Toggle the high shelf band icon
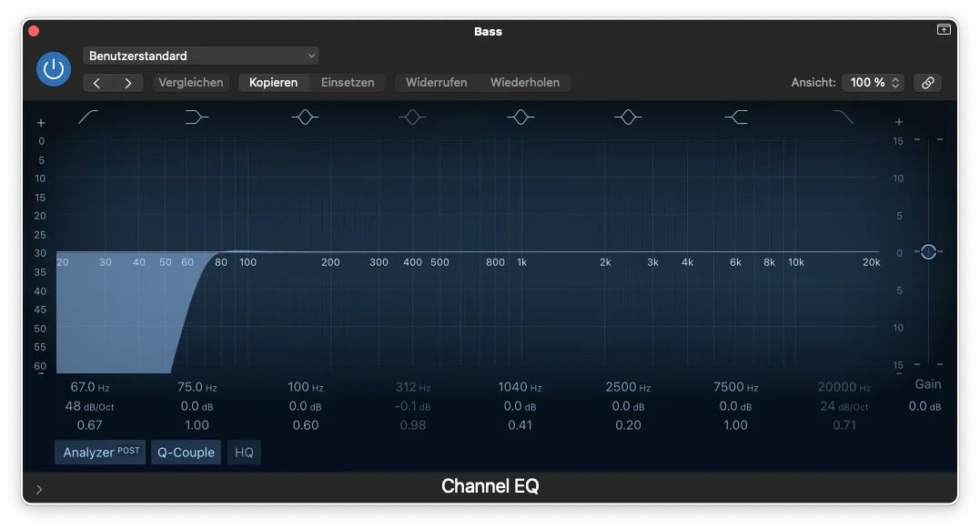Screen dimensions: 980x530 tap(735, 117)
